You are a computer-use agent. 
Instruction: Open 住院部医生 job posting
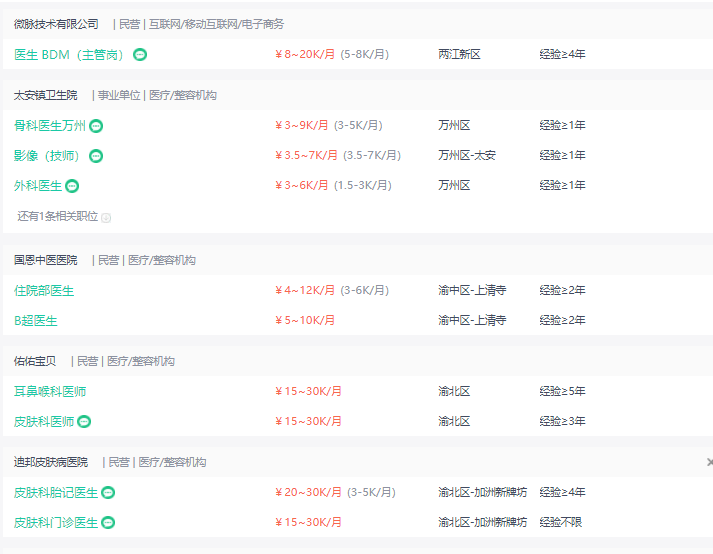tap(44, 291)
